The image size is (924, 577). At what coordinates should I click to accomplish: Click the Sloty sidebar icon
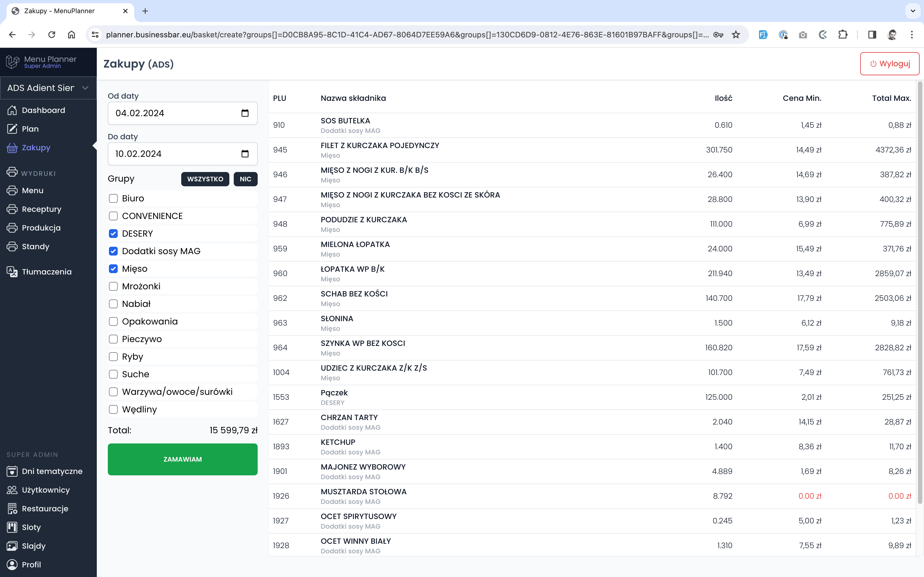12,527
